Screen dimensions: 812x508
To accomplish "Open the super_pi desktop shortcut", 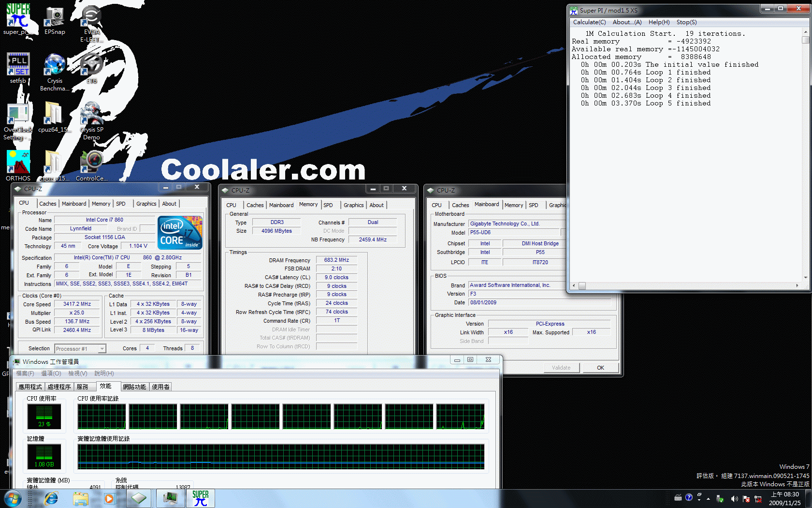I will coord(18,19).
